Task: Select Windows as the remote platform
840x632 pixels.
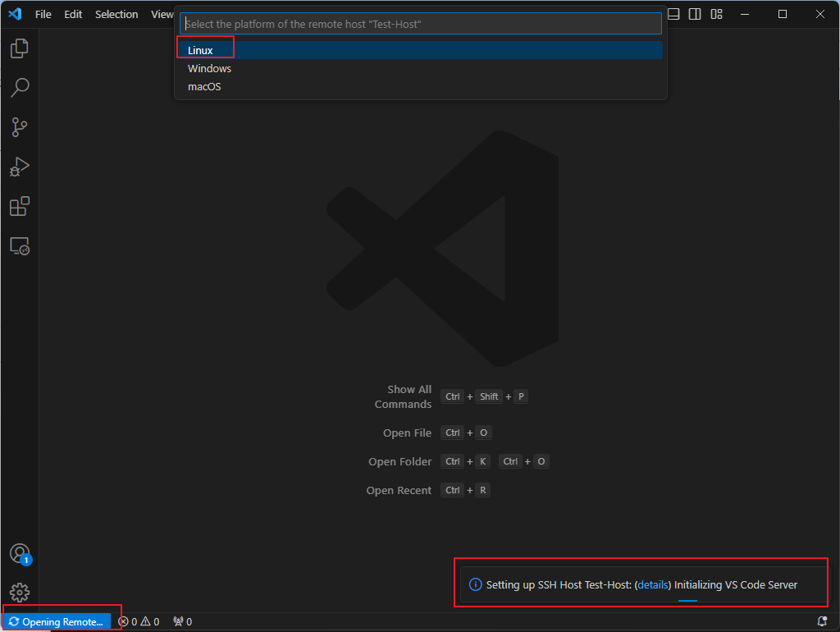Action: [421, 69]
